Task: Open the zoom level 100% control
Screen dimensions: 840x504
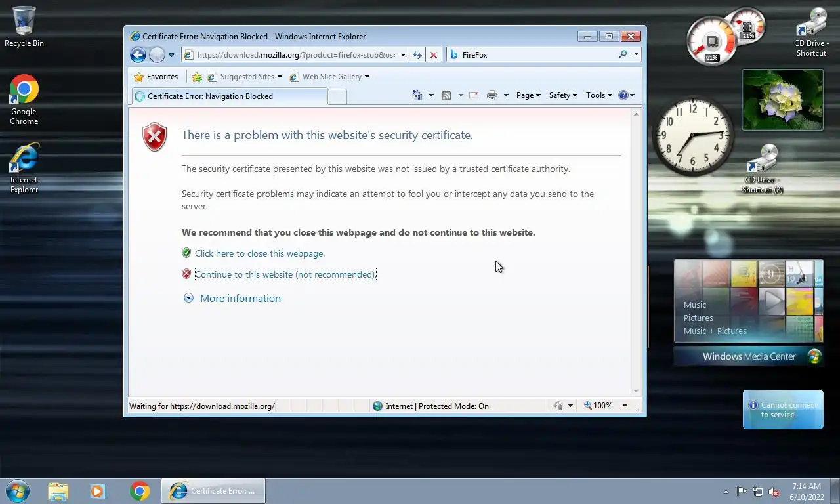Action: (x=598, y=406)
